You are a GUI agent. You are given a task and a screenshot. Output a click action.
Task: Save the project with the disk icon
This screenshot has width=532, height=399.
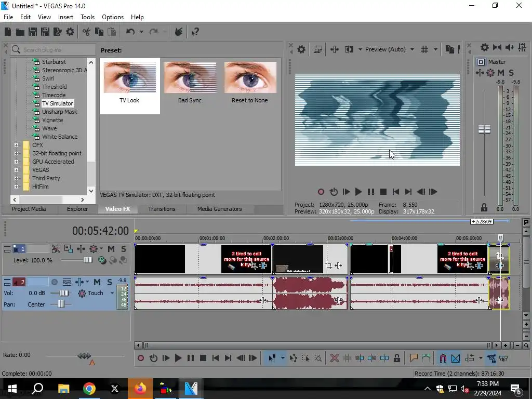(x=33, y=32)
